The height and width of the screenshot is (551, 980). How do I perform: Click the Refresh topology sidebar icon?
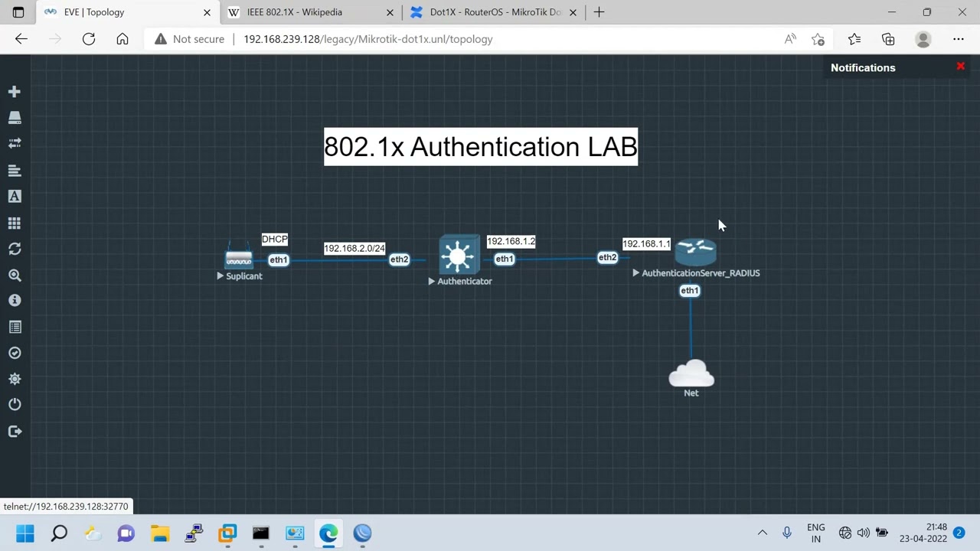point(15,249)
